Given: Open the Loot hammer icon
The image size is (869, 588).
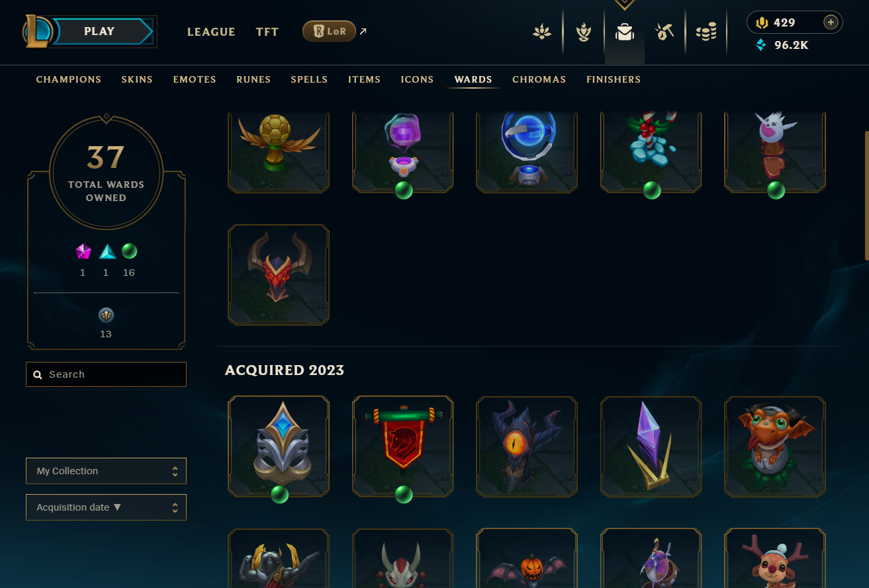Looking at the screenshot, I should 664,32.
